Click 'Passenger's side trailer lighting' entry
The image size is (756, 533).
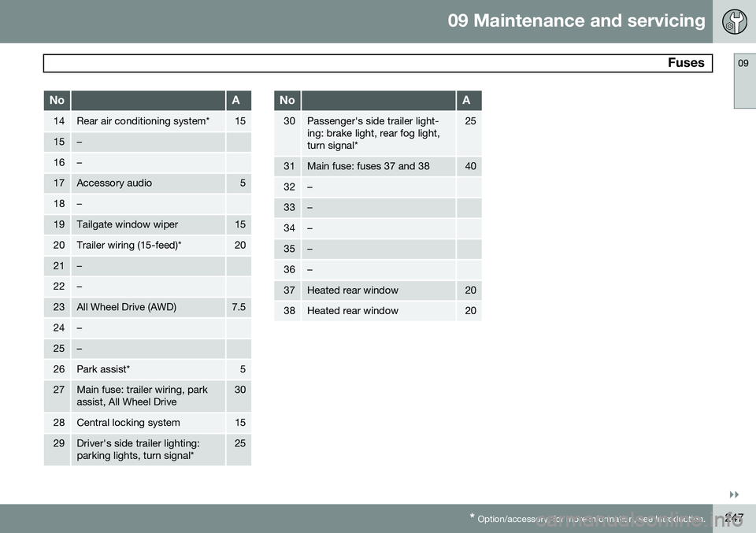[x=373, y=134]
